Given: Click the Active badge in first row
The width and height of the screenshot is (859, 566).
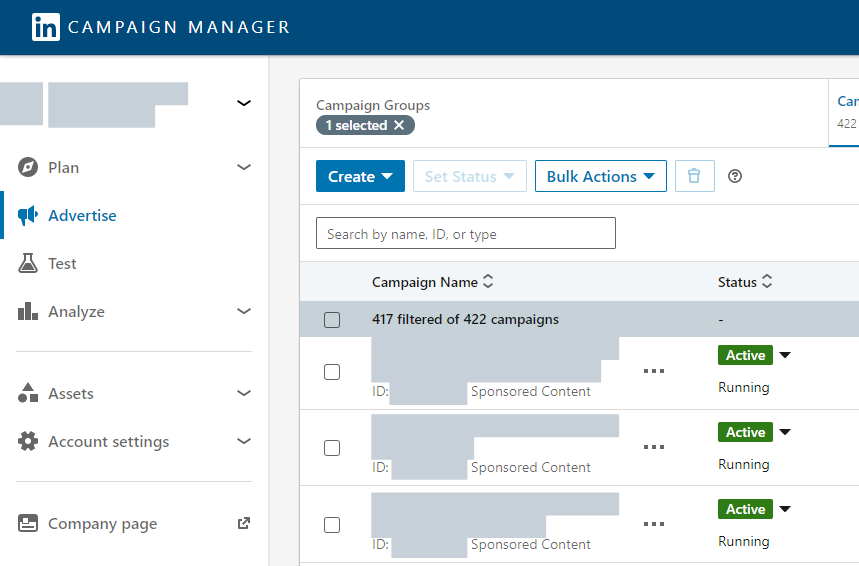Looking at the screenshot, I should point(746,355).
